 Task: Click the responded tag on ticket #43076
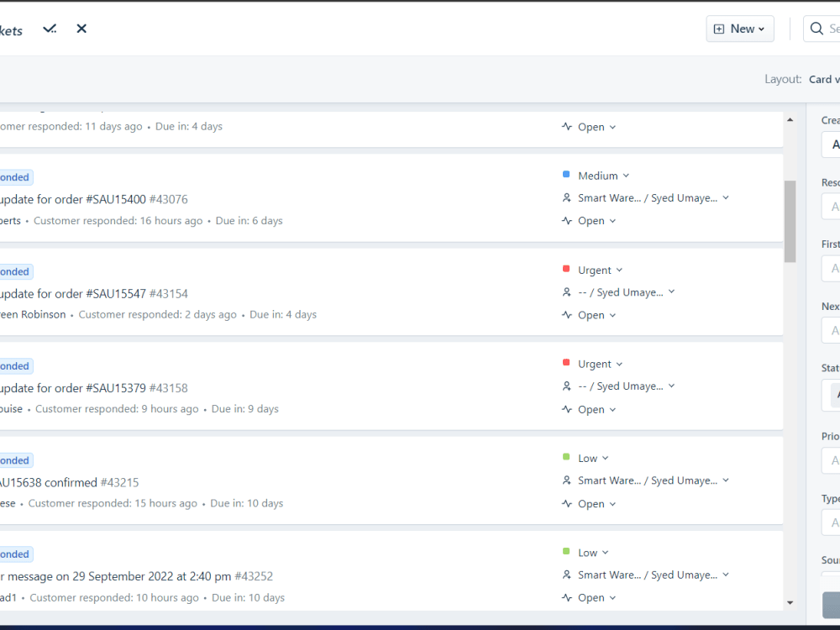tap(16, 177)
